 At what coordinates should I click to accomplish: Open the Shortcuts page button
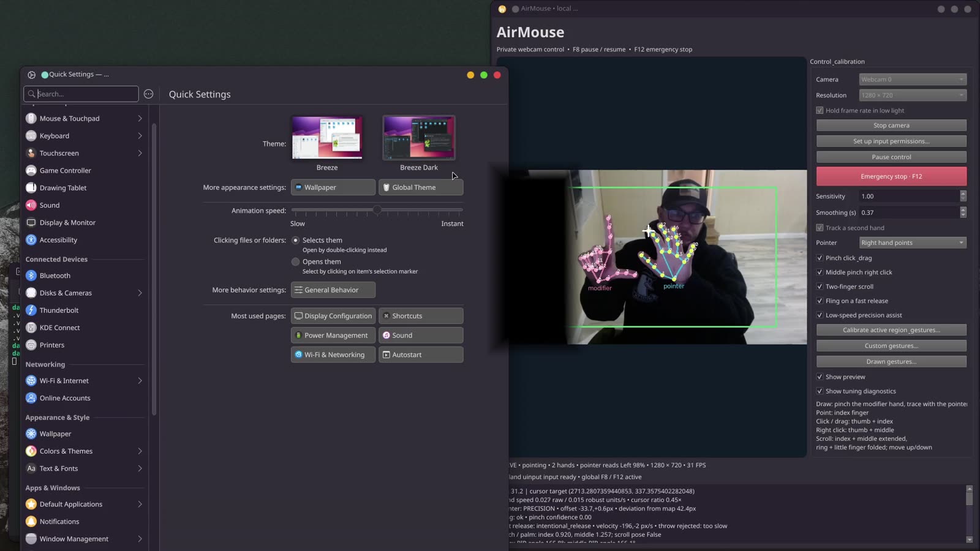pyautogui.click(x=421, y=316)
